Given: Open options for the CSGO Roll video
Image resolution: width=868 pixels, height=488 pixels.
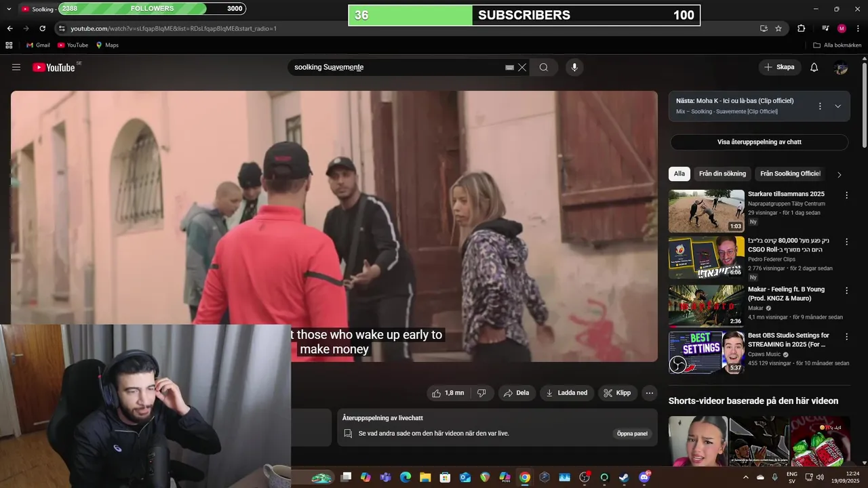Looking at the screenshot, I should pos(846,241).
